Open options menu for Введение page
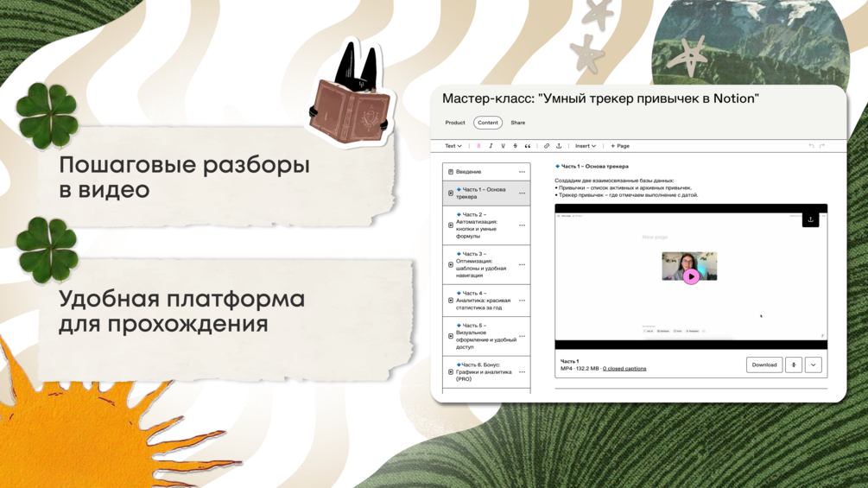The image size is (868, 488). (522, 172)
